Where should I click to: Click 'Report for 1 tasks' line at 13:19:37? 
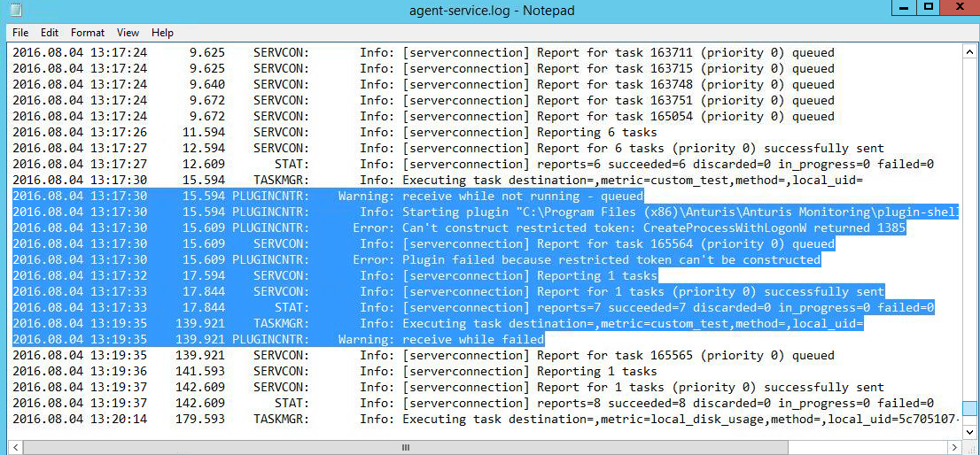448,387
